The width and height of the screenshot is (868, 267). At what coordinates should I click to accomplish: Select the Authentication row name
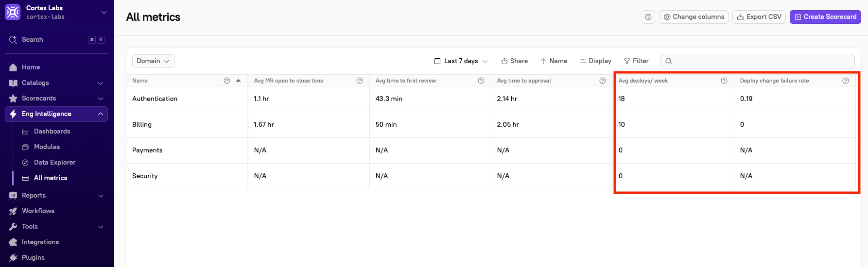tap(155, 99)
